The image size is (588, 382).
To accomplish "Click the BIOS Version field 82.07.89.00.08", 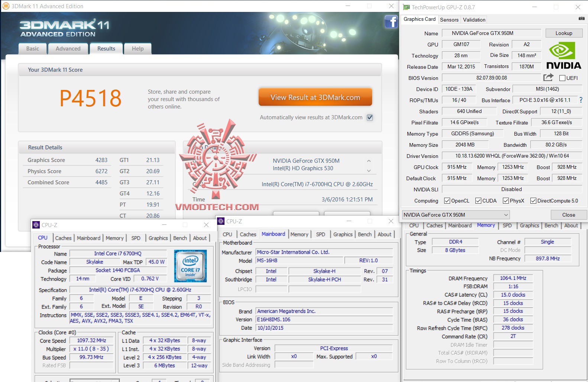I will (491, 78).
